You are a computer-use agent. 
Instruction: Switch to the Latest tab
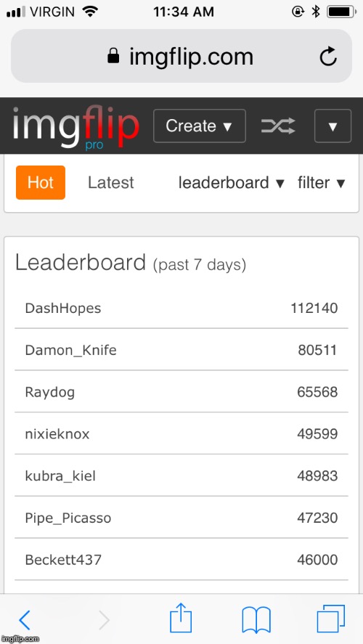[111, 183]
